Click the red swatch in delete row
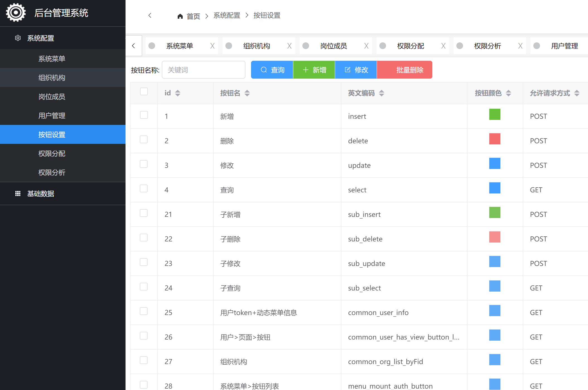Screen dimensions: 588x390 495,139
